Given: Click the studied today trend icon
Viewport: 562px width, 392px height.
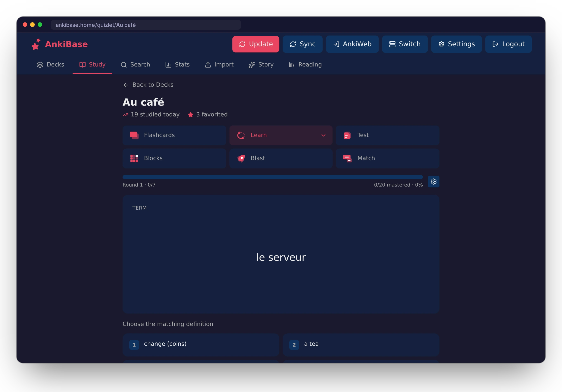Looking at the screenshot, I should [x=126, y=115].
